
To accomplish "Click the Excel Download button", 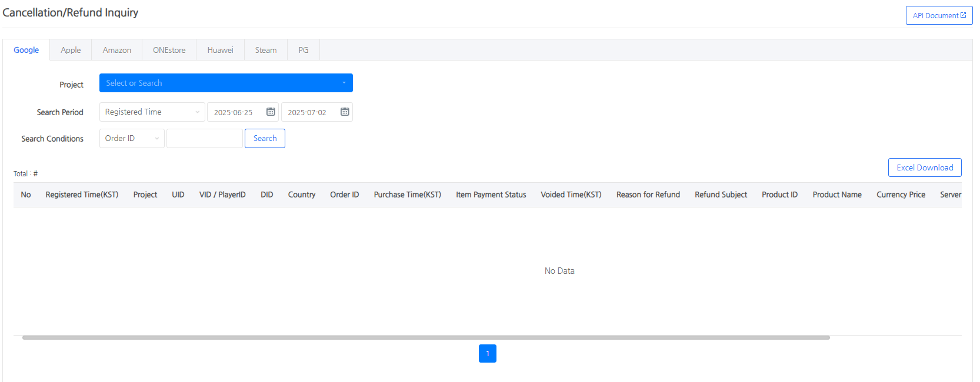I will click(x=924, y=167).
